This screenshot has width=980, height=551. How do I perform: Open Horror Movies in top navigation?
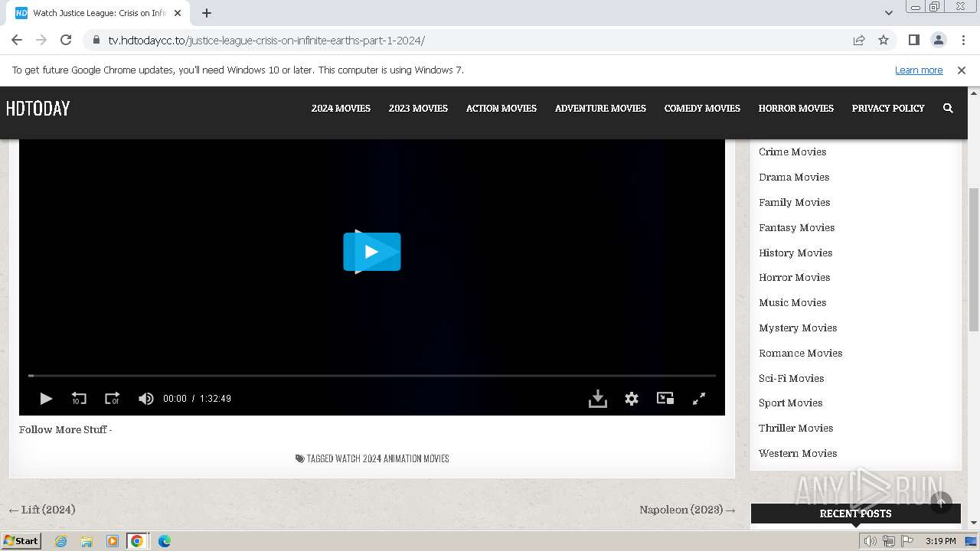point(796,109)
